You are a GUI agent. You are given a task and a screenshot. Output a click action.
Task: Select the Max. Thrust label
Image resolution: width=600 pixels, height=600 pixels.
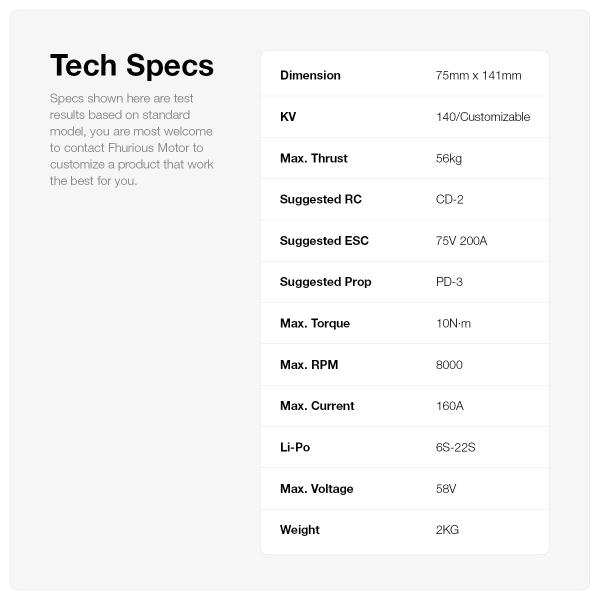pyautogui.click(x=314, y=159)
